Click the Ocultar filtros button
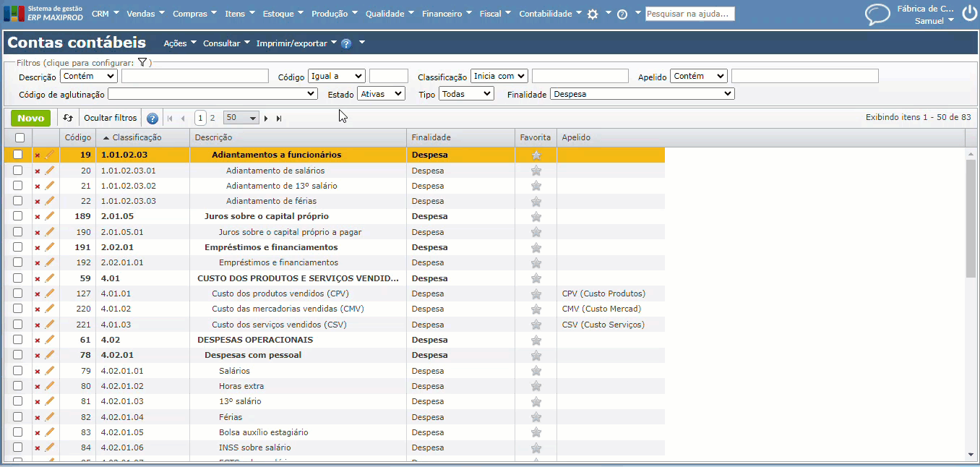The height and width of the screenshot is (467, 980). (110, 118)
